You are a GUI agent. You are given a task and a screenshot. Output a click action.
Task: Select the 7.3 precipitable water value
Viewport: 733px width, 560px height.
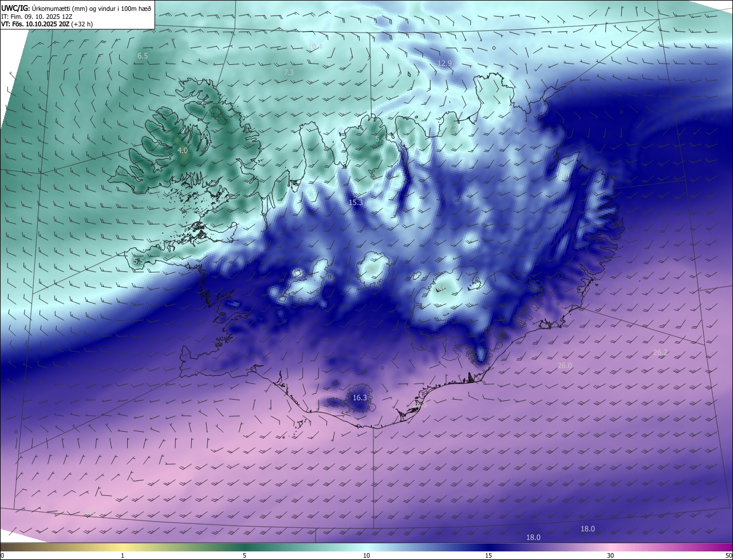289,72
